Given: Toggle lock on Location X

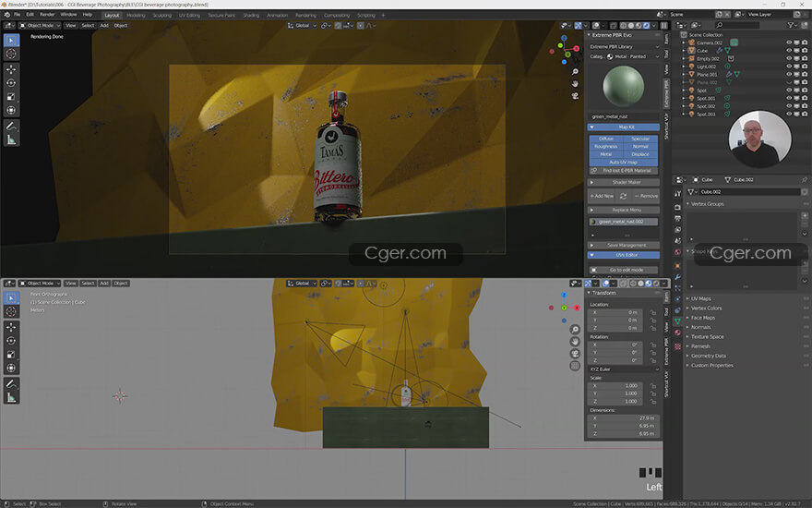Looking at the screenshot, I should coord(653,312).
